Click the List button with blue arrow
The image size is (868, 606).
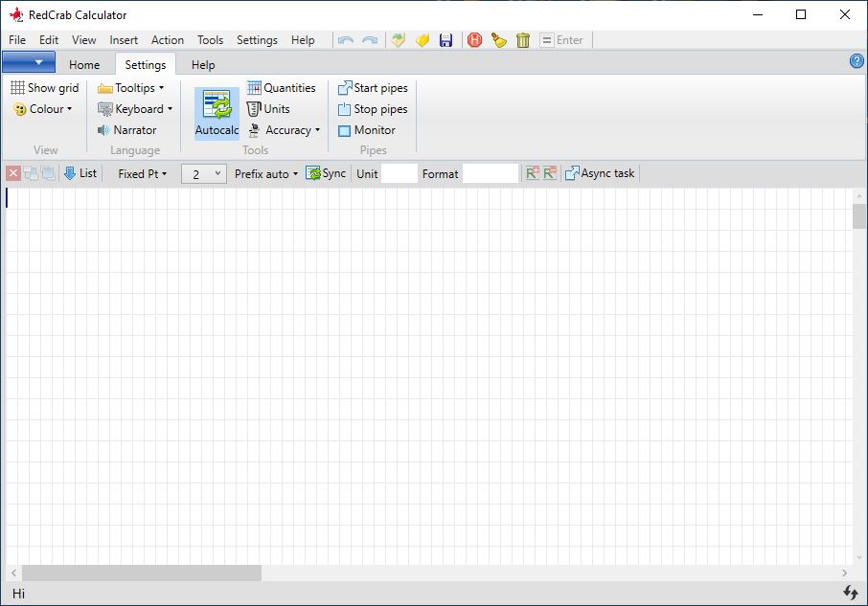(x=80, y=173)
